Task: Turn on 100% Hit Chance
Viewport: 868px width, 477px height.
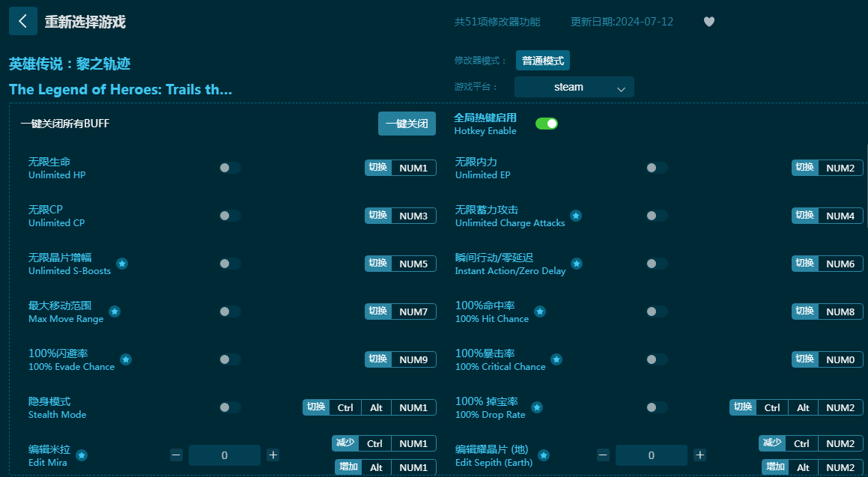Action: coord(657,312)
